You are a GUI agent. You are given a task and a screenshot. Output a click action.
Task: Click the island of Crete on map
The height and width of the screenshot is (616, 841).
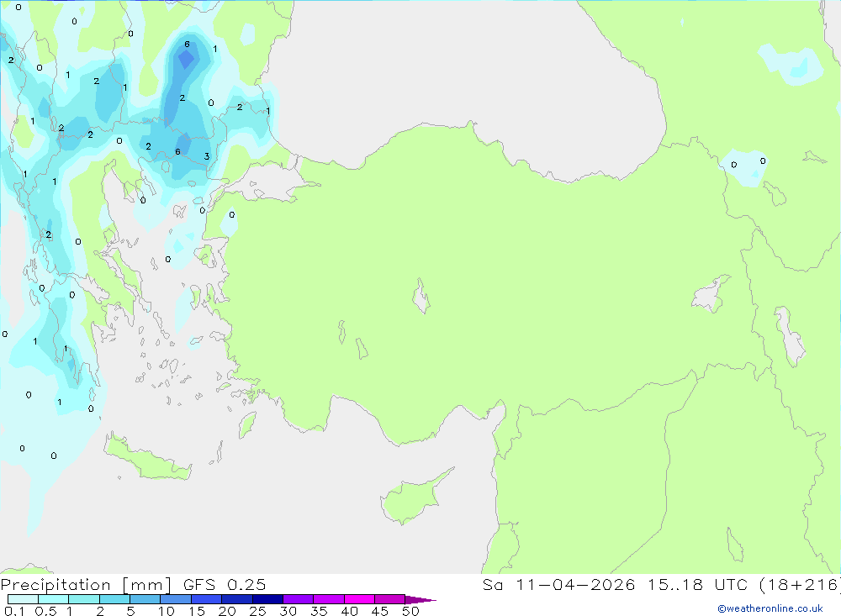pyautogui.click(x=145, y=459)
